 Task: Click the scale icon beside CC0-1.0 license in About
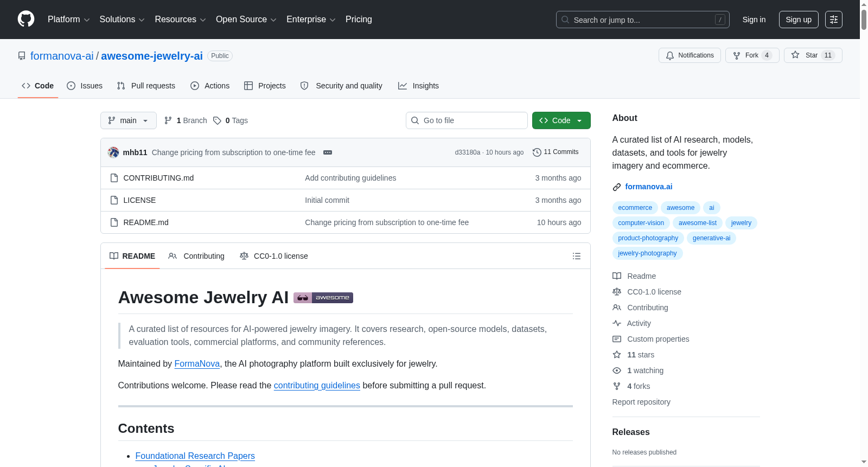coord(617,292)
